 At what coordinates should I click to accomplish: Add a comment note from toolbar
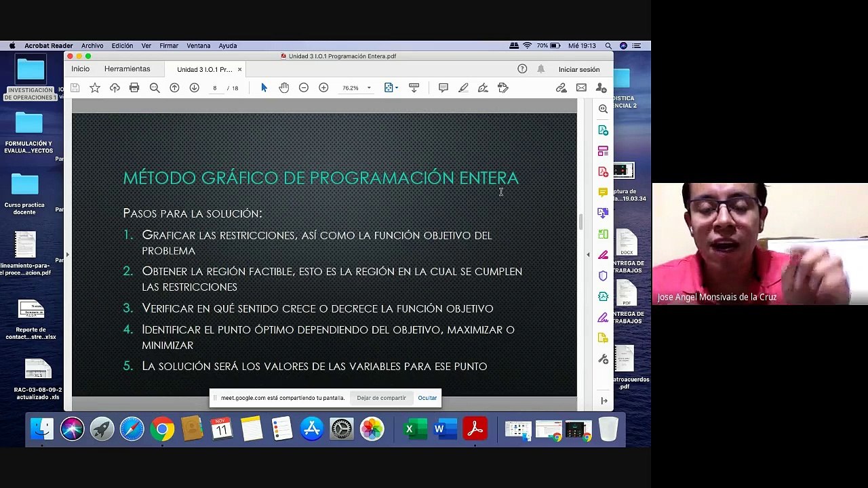443,88
